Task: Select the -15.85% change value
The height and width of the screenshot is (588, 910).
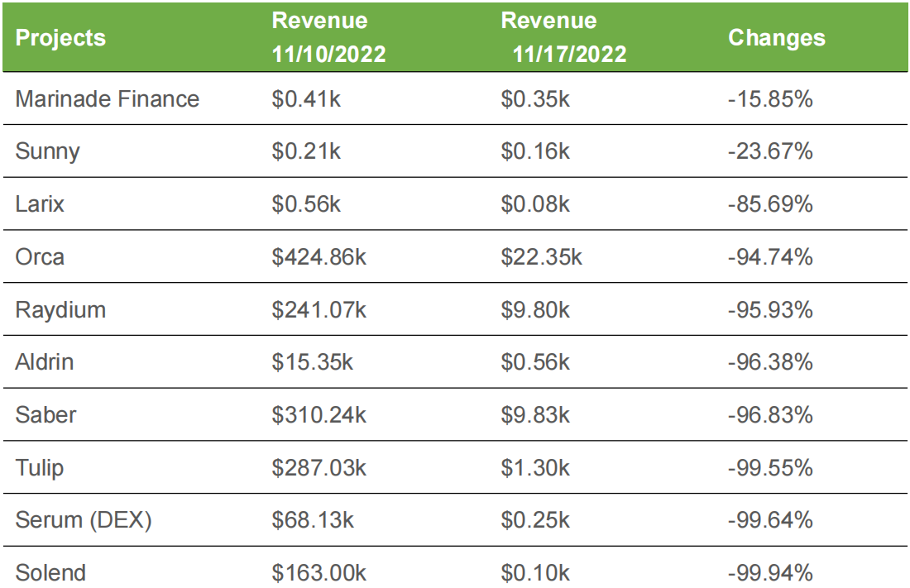Action: 770,98
